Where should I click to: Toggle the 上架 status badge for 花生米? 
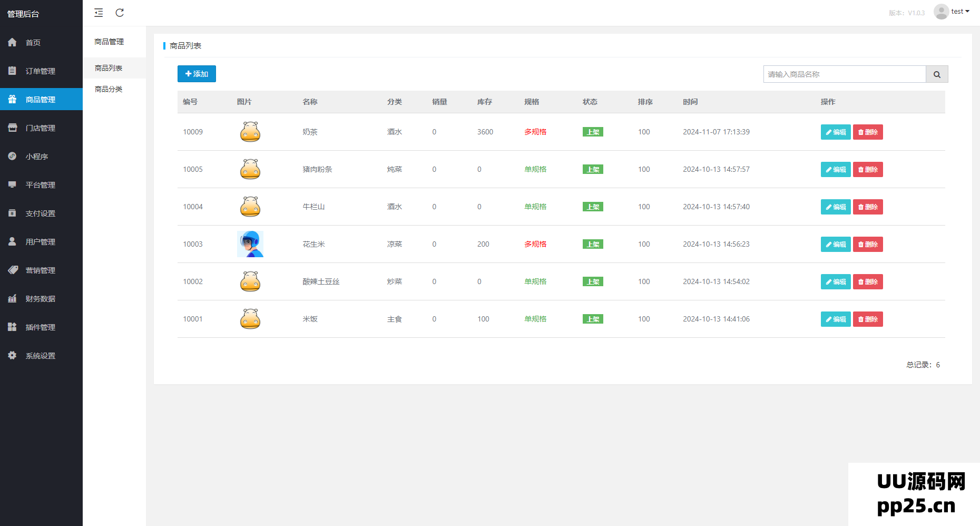pos(593,245)
